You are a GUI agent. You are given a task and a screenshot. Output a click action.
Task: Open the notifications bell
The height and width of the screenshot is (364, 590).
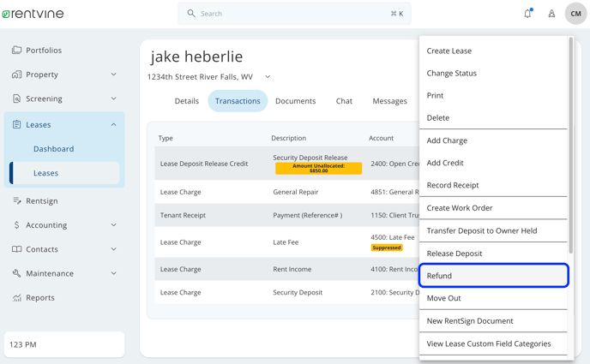pyautogui.click(x=527, y=14)
